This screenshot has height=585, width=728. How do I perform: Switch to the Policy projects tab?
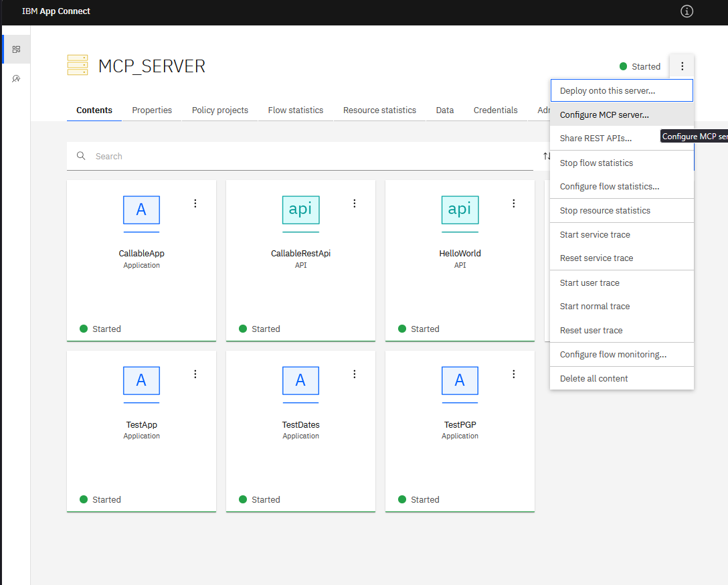point(220,110)
